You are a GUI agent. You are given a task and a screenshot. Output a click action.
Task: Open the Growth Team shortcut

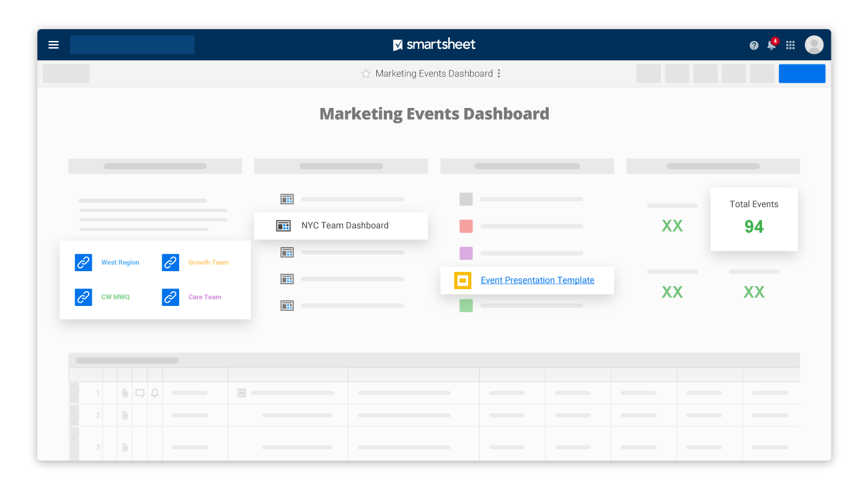(x=208, y=262)
